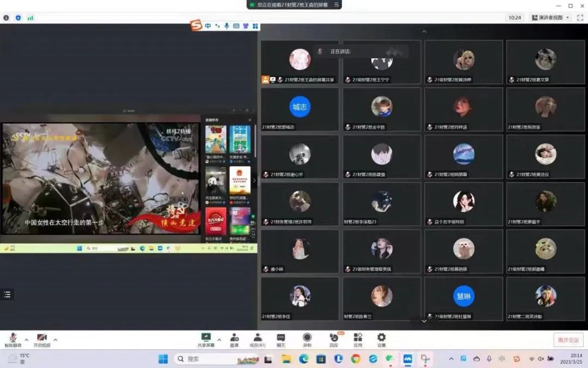Open the Apps (应用) icon
The image size is (588, 368).
point(358,340)
